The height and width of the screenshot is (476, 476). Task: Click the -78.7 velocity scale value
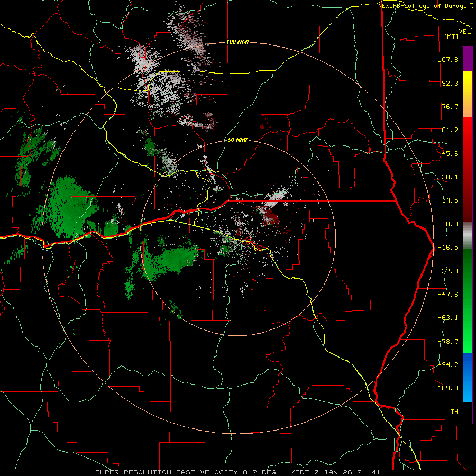[x=448, y=342]
